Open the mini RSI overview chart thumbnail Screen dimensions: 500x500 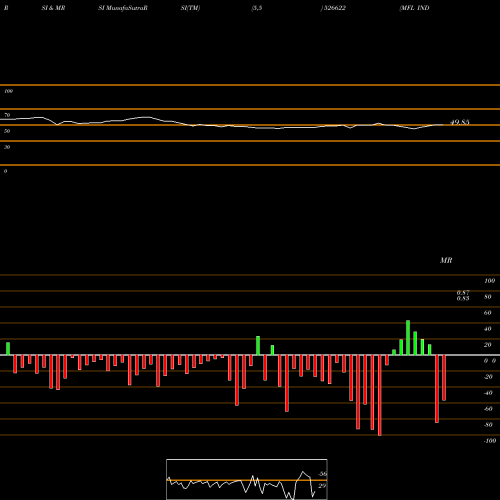(247, 479)
